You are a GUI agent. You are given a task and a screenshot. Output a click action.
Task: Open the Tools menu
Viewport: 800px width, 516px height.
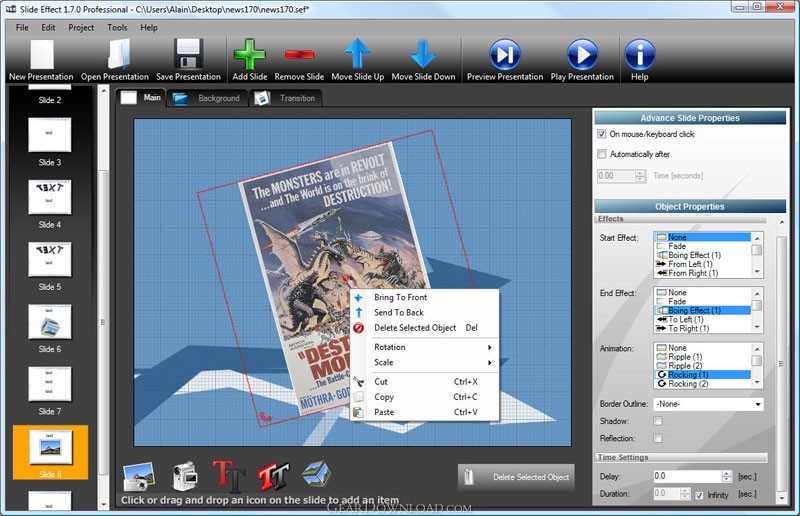click(x=117, y=28)
